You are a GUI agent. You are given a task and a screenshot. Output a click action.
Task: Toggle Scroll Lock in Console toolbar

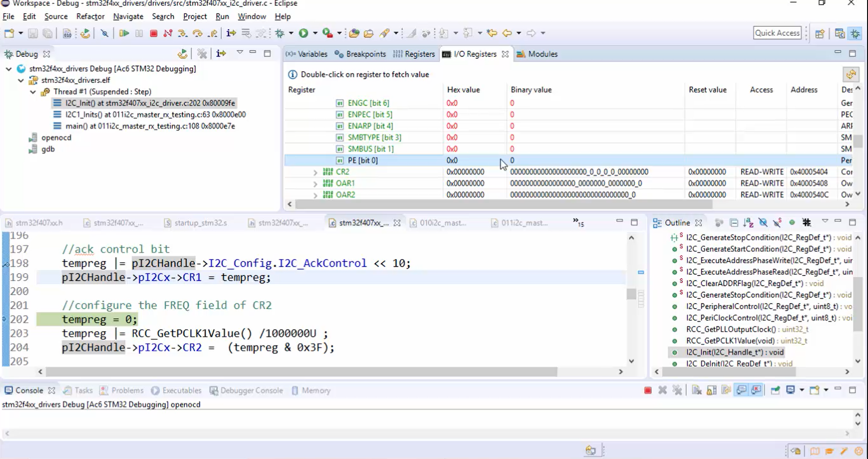[x=711, y=390]
